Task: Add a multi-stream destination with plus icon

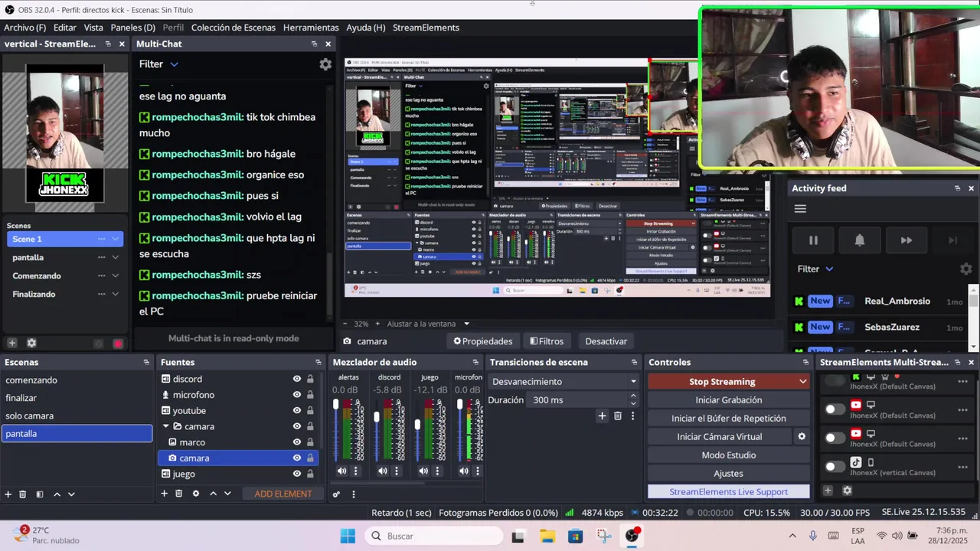Action: 828,491
